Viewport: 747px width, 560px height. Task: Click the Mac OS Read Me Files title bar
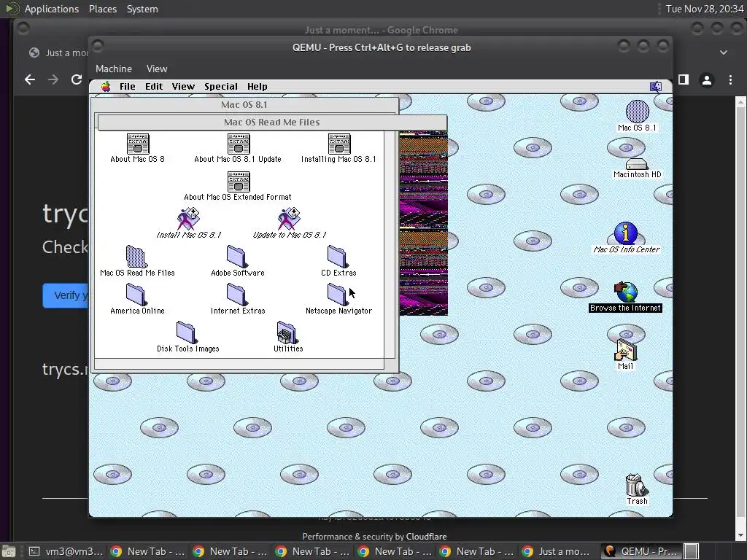pos(272,122)
